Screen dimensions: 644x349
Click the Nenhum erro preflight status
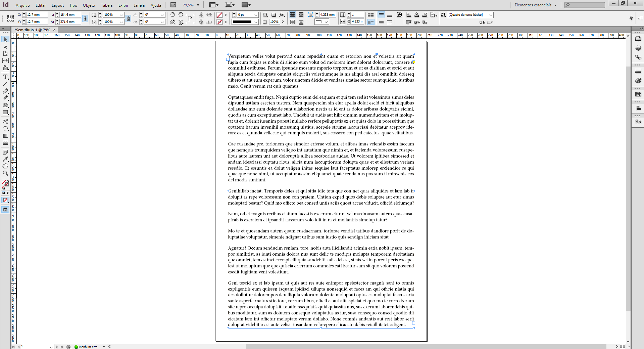pos(88,347)
